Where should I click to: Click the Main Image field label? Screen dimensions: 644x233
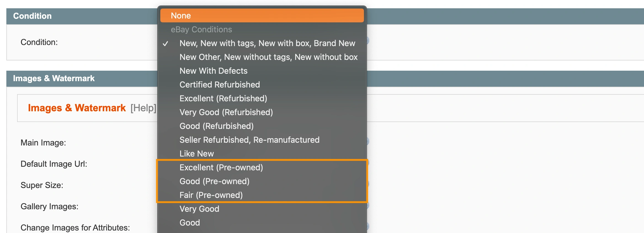pyautogui.click(x=43, y=143)
